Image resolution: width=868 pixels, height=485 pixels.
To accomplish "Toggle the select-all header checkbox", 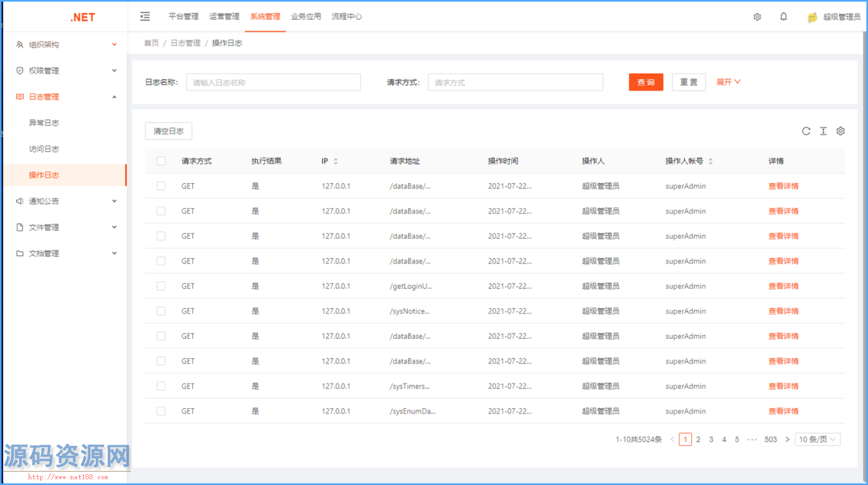I will click(161, 161).
